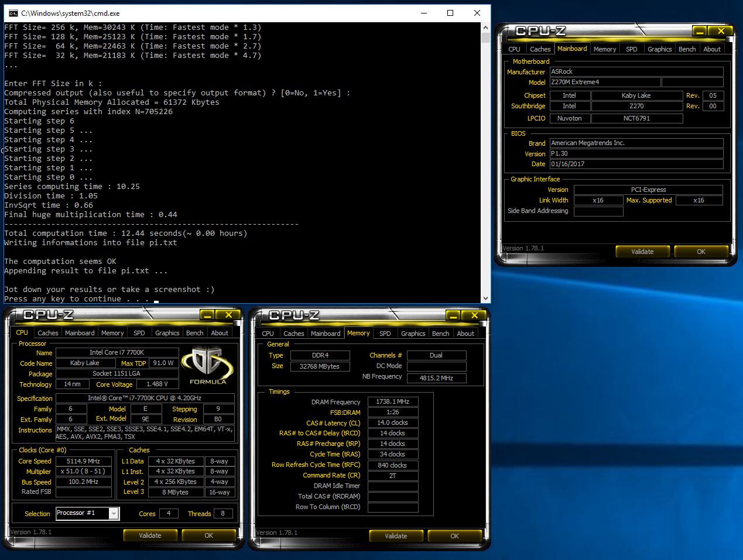Screen dimensions: 743x560
Task: Open Memory tab in CPU-tab window
Action: (x=112, y=333)
